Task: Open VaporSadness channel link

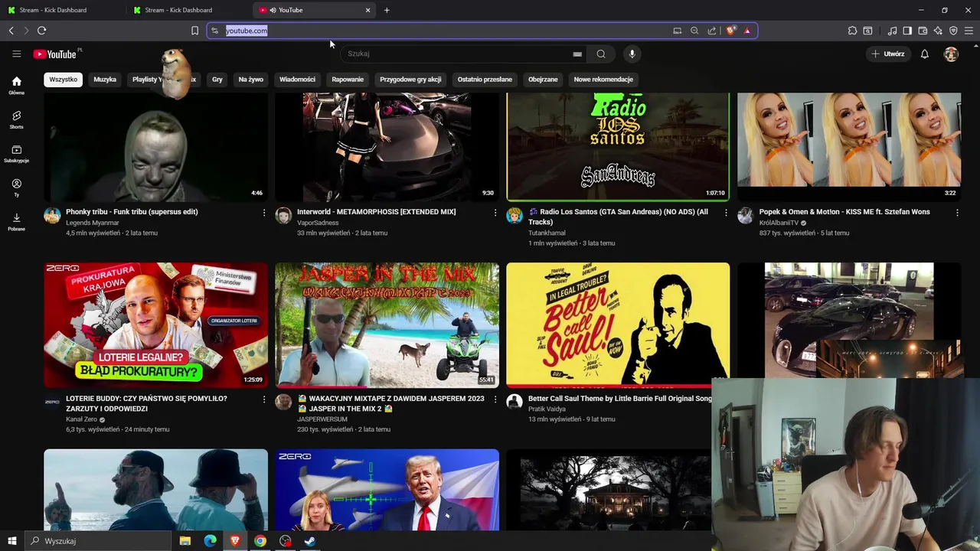Action: 318,223
